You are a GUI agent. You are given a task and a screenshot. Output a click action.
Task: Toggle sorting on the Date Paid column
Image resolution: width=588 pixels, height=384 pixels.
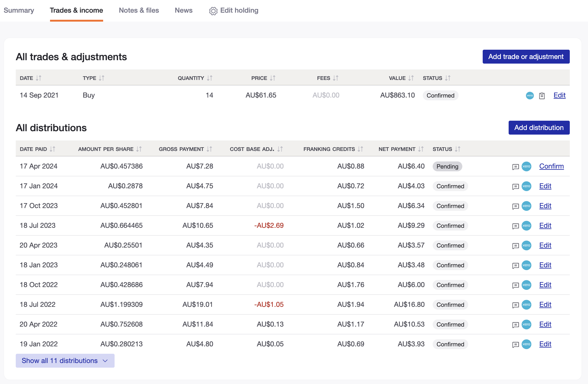pos(52,149)
